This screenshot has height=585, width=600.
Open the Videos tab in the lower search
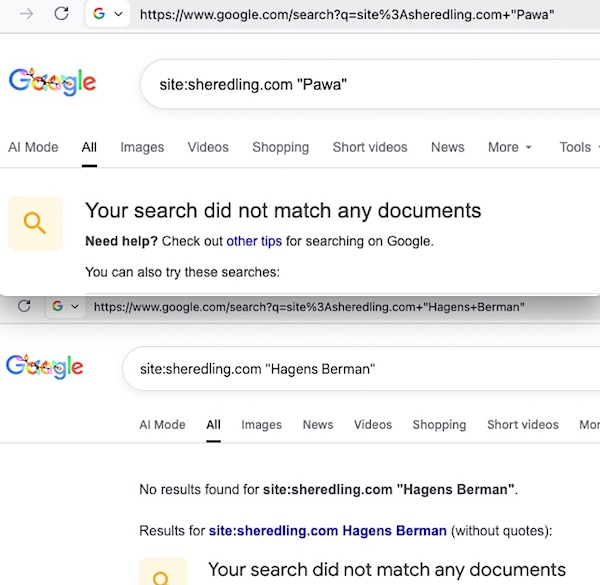tap(373, 424)
